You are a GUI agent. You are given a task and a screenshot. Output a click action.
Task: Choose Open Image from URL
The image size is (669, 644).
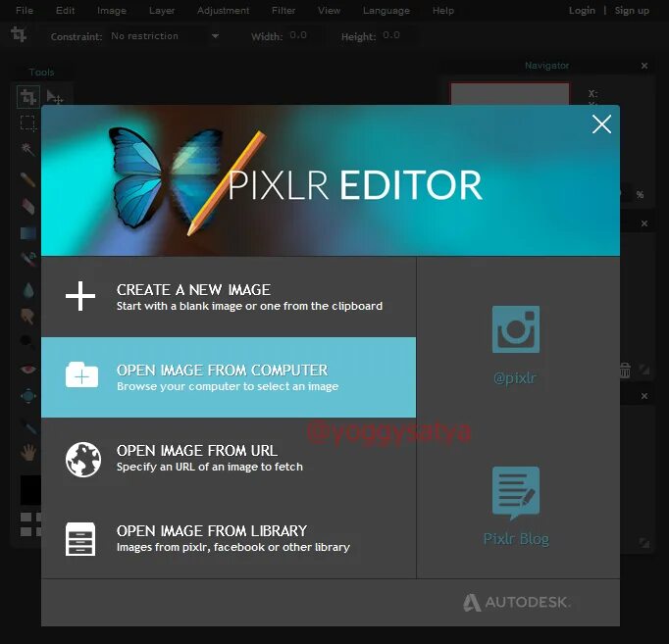click(x=229, y=458)
